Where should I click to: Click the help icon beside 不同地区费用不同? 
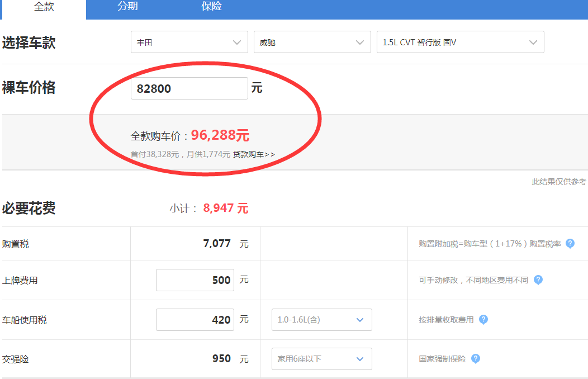[538, 280]
